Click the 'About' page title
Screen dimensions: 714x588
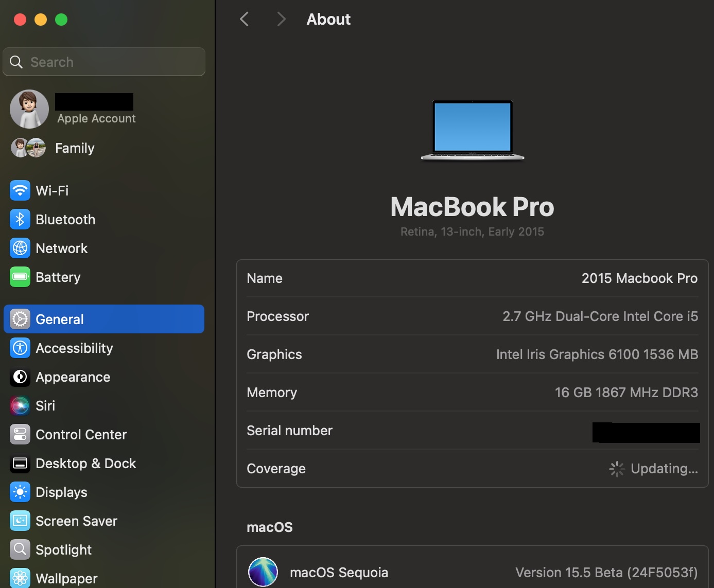328,19
